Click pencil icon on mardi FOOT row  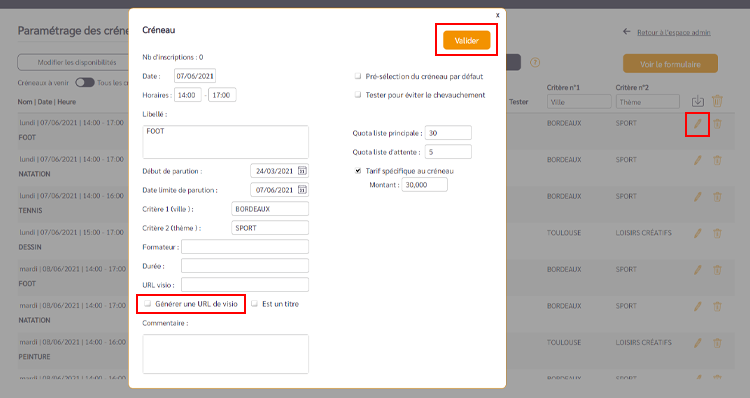[x=697, y=270]
